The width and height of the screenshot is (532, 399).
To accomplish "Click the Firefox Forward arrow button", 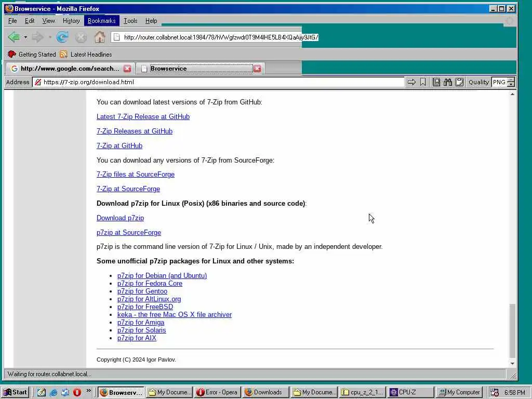I will [37, 37].
